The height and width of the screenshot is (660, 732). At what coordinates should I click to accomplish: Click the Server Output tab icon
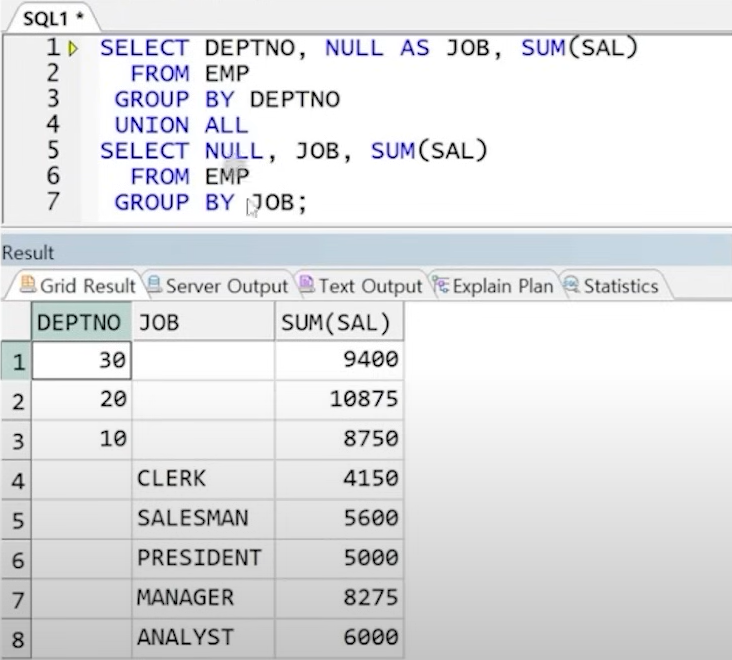click(154, 284)
